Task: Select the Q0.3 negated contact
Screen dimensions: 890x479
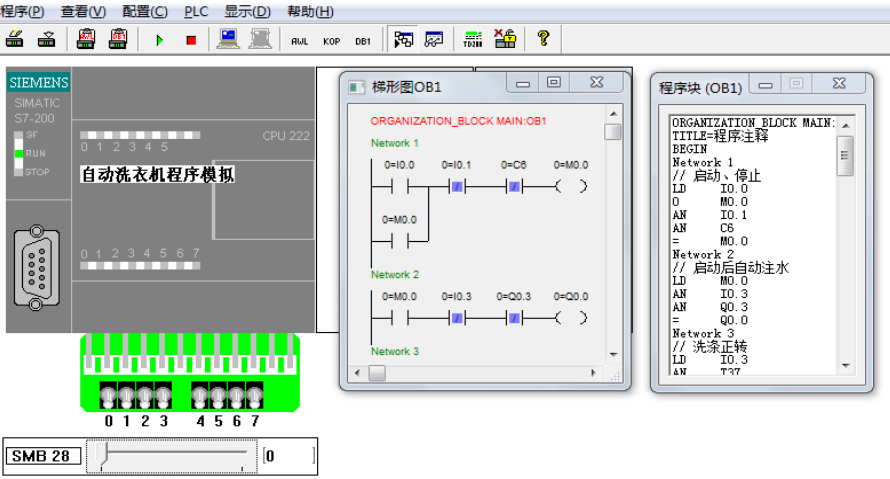Action: pyautogui.click(x=514, y=318)
